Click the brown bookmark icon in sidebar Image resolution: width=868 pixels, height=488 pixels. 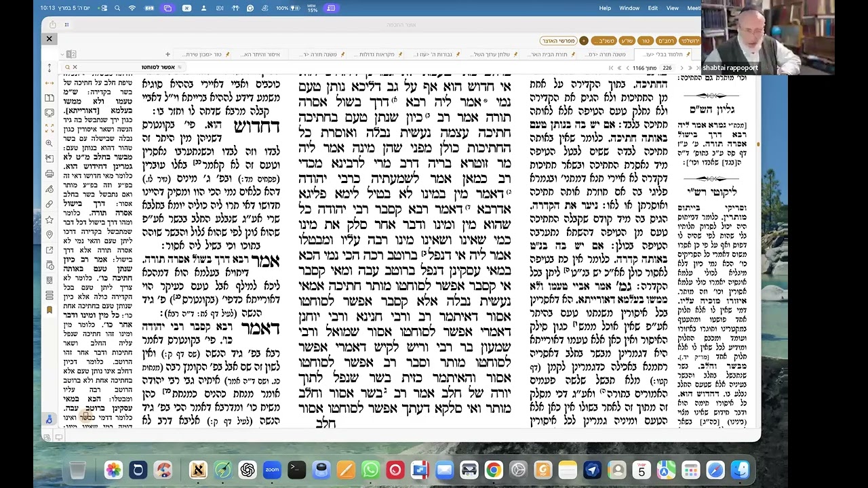[x=49, y=310]
